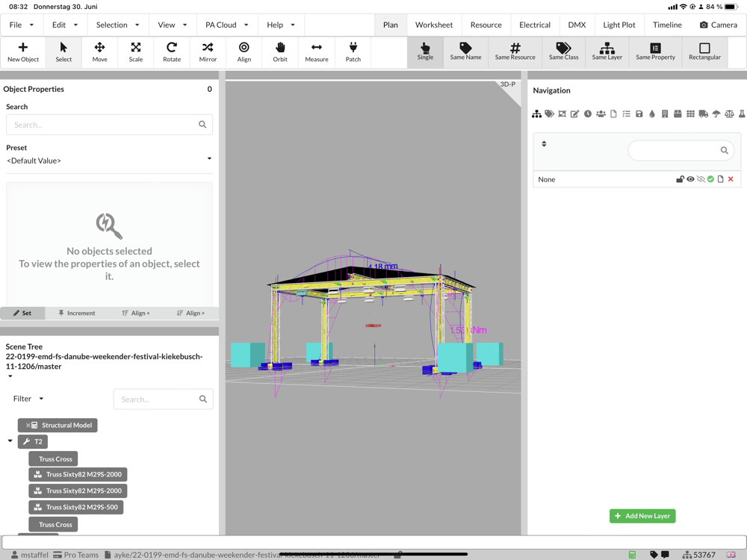Set selection mode to Same Resource
Image resolution: width=747 pixels, height=560 pixels.
click(515, 52)
